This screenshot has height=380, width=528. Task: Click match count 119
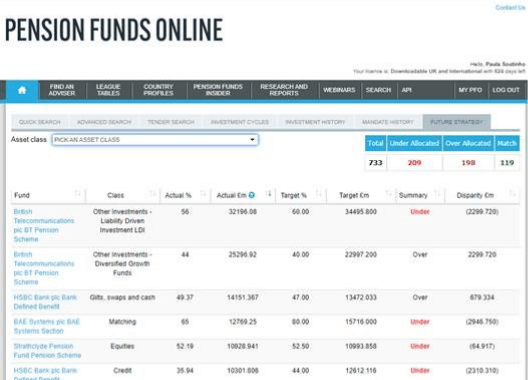click(x=507, y=163)
